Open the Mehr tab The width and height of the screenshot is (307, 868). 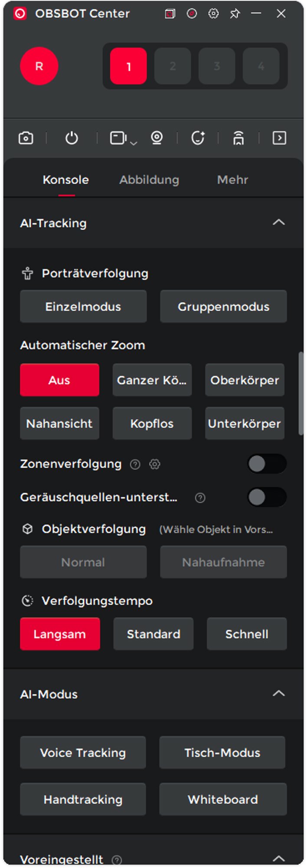click(232, 180)
